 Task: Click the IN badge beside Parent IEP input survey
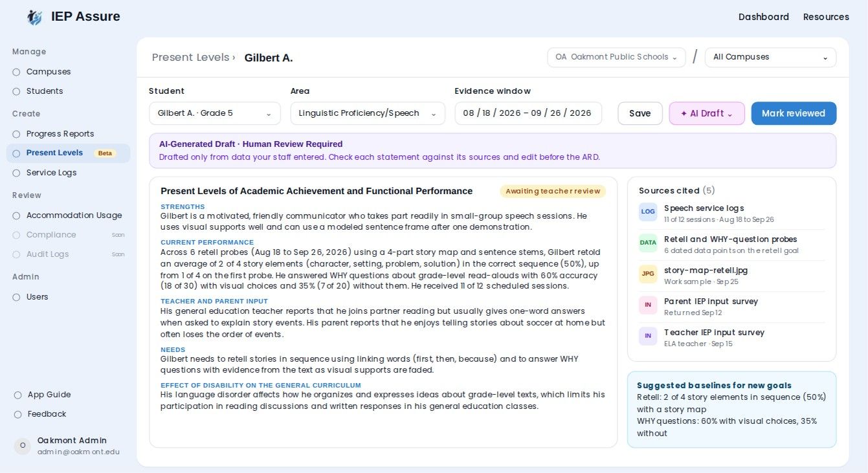(648, 305)
